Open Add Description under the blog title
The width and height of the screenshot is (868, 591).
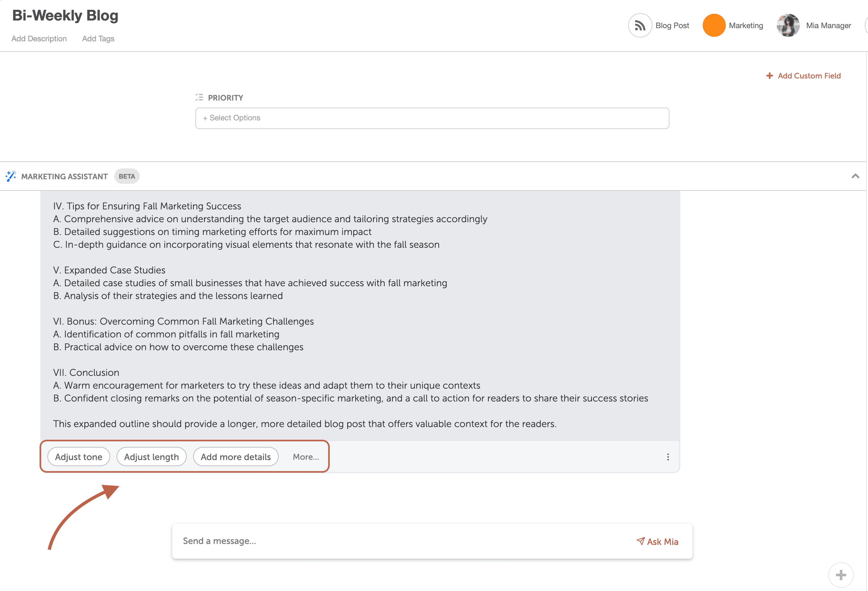pyautogui.click(x=39, y=38)
